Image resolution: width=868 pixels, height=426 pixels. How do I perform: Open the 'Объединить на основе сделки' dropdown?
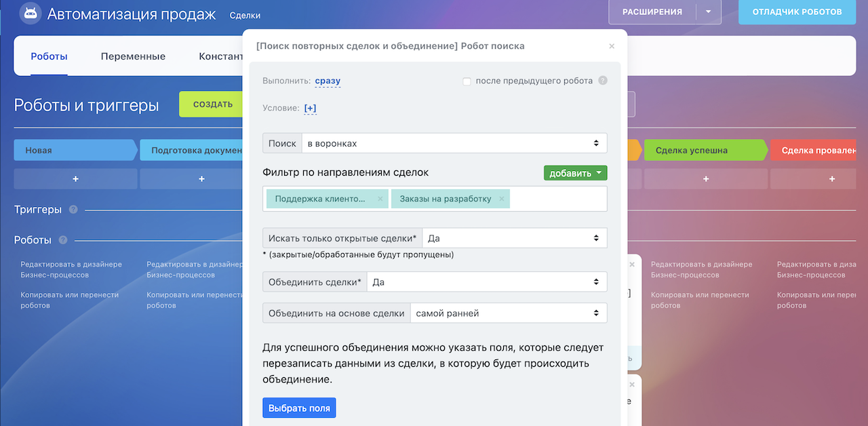(x=508, y=313)
